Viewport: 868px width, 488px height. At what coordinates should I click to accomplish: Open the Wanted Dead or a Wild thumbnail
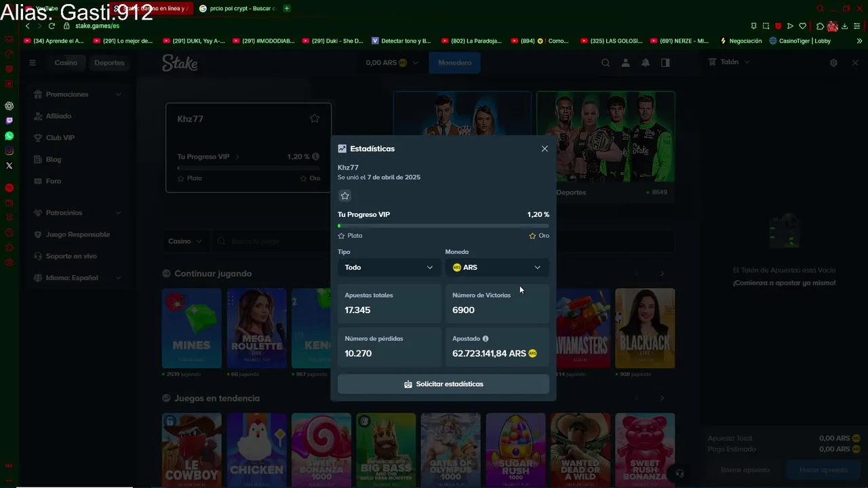(x=580, y=451)
